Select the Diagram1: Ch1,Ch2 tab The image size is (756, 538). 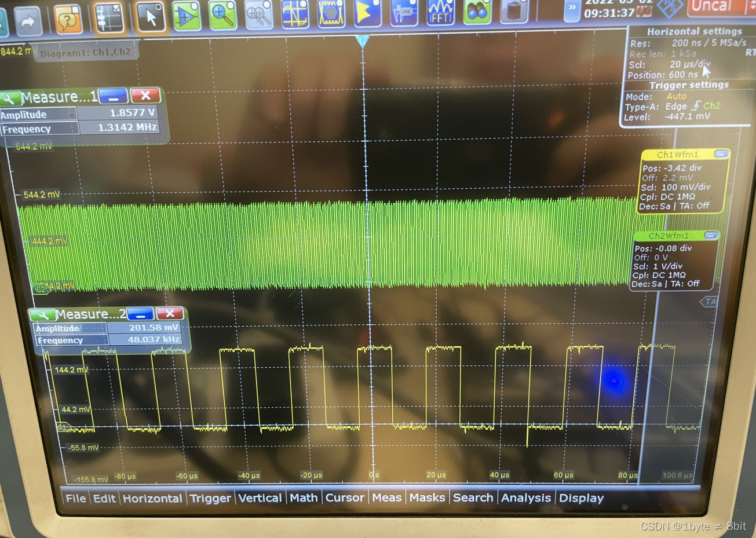[85, 53]
